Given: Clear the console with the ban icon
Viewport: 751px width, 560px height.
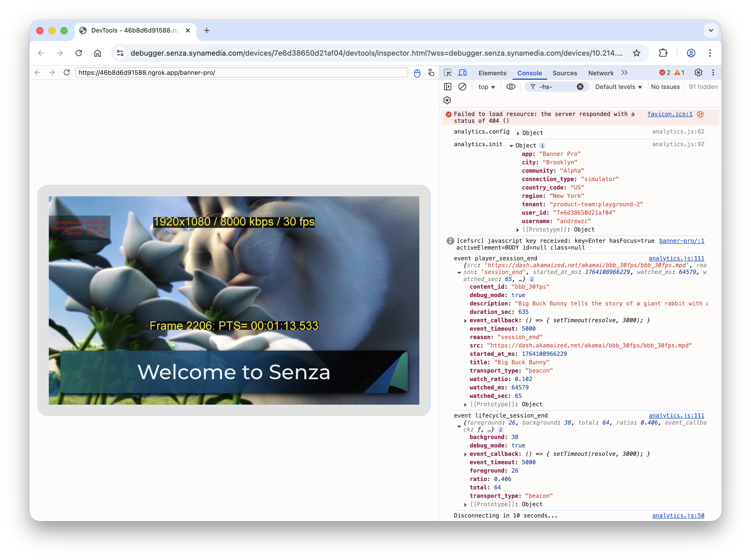Looking at the screenshot, I should (462, 87).
